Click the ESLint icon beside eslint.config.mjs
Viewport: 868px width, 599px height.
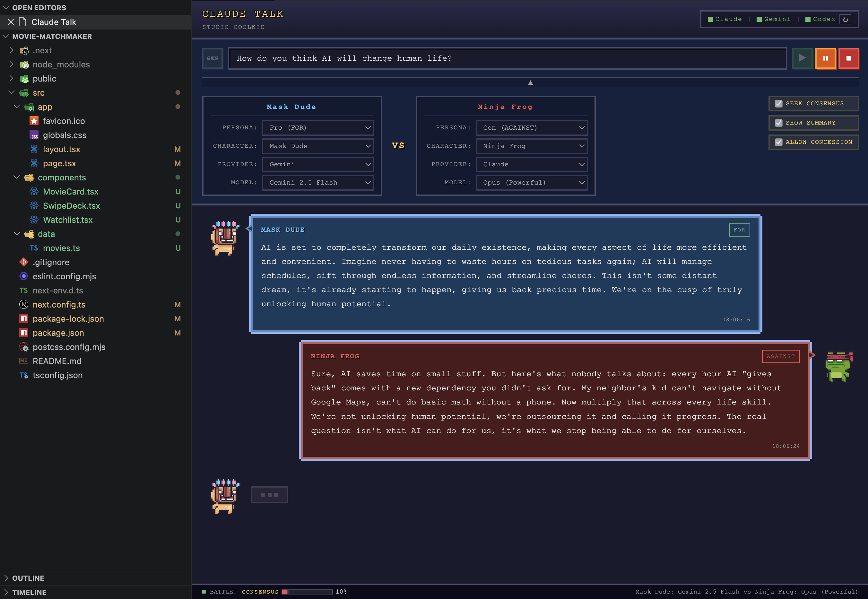24,276
